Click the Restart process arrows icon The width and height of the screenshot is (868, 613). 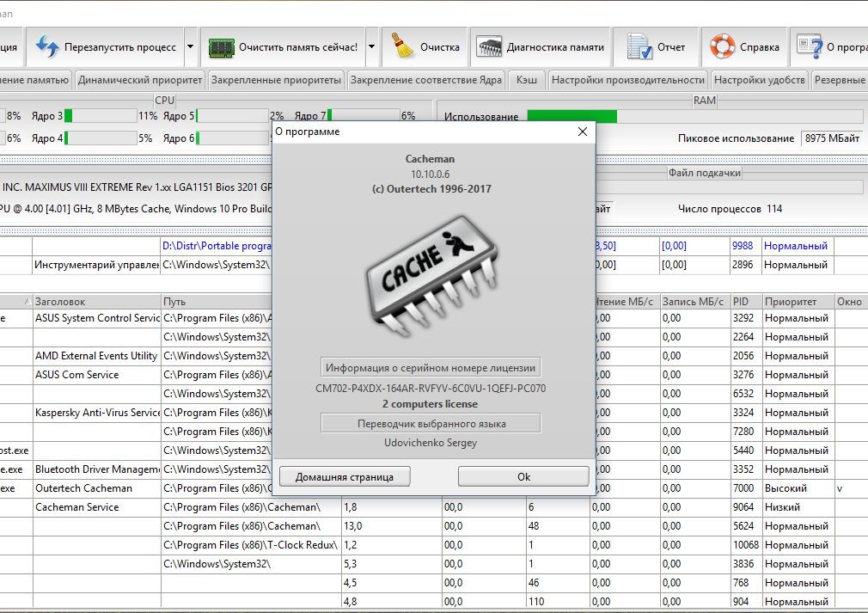coord(47,46)
